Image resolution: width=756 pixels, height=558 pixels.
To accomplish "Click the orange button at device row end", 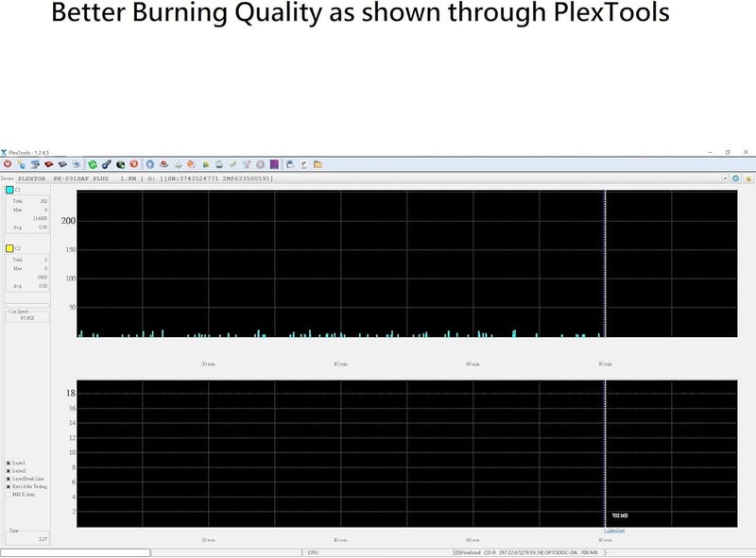I will [x=748, y=178].
